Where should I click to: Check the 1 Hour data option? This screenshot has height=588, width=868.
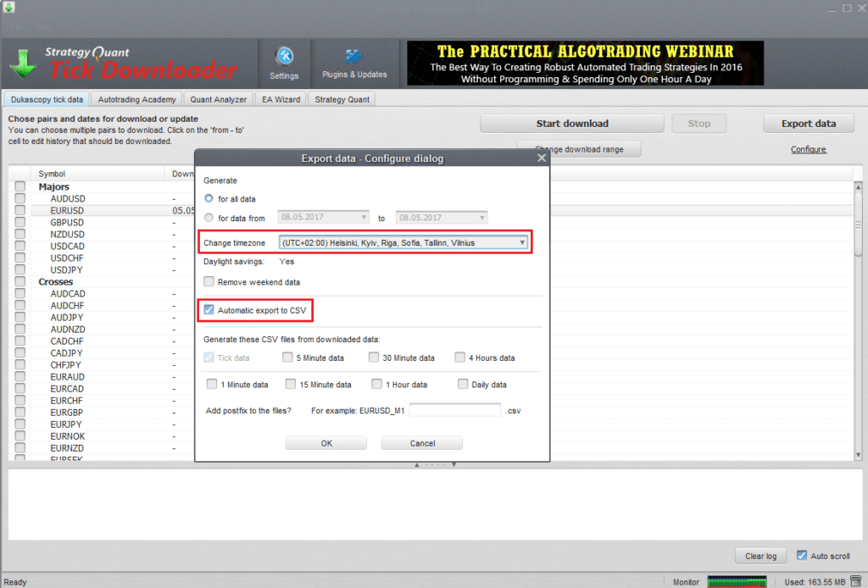click(377, 384)
